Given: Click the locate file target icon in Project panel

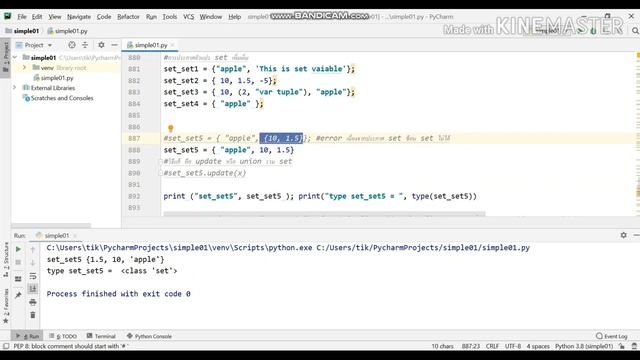Looking at the screenshot, I should 72,45.
